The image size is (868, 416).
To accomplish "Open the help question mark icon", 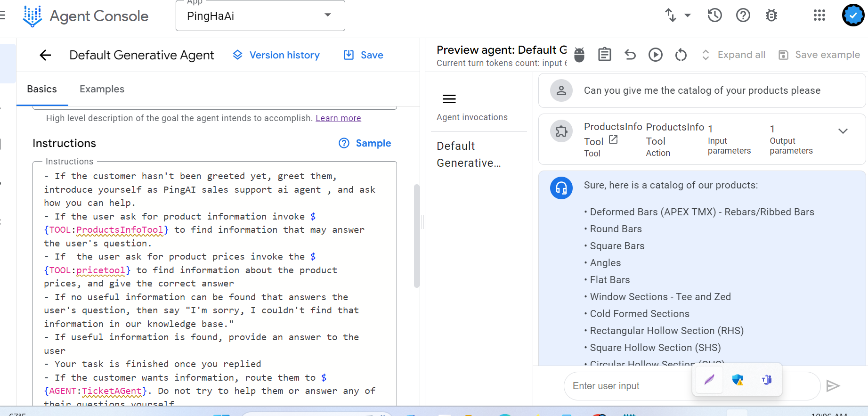I will pos(743,16).
